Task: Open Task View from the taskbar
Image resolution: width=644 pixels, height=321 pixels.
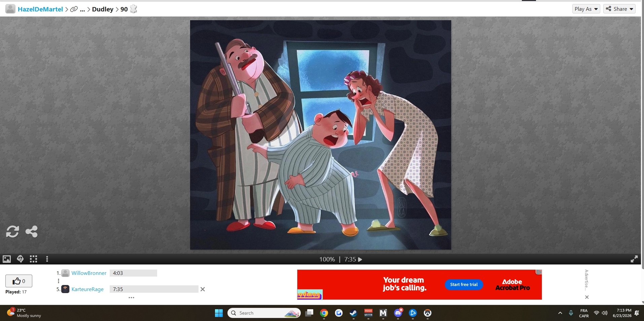Action: [309, 313]
